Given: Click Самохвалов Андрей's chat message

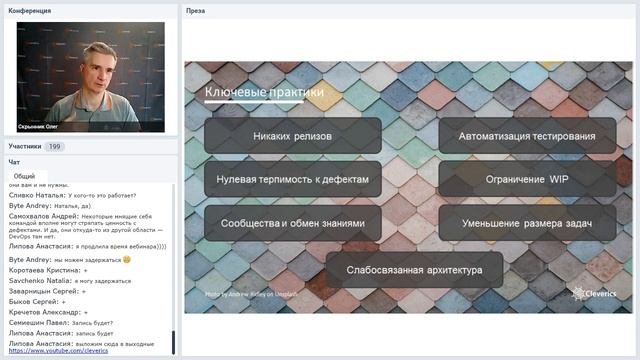Looking at the screenshot, I should [86, 226].
